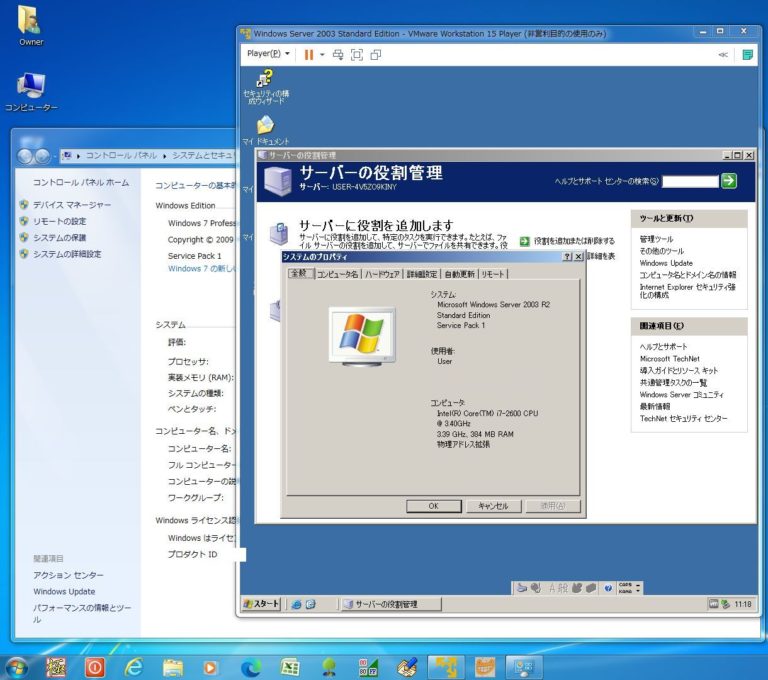Open Microsoft Edge on the taskbar
The image size is (768, 680).
[x=251, y=667]
